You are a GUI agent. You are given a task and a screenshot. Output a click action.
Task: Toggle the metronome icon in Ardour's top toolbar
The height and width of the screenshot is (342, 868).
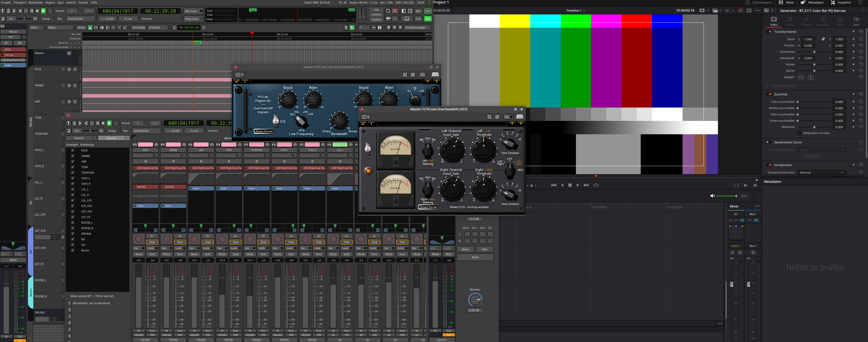tap(8, 11)
